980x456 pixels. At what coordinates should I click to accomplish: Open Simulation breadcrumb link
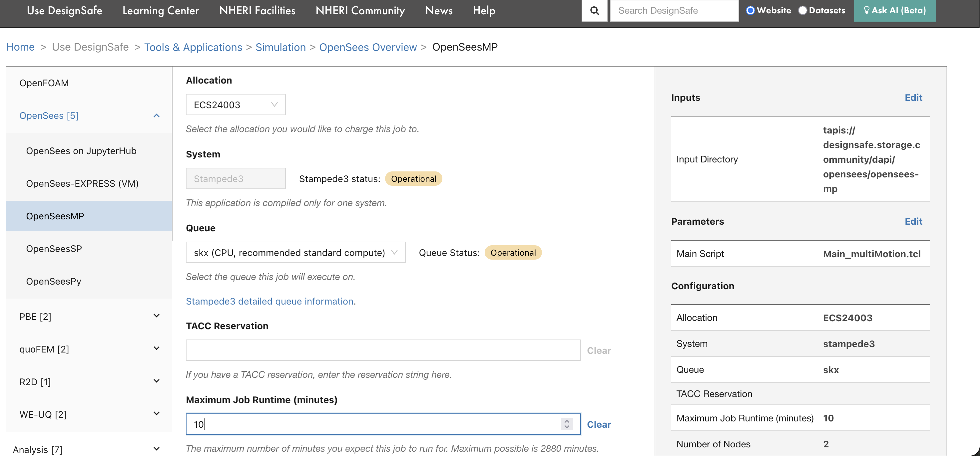click(x=281, y=47)
